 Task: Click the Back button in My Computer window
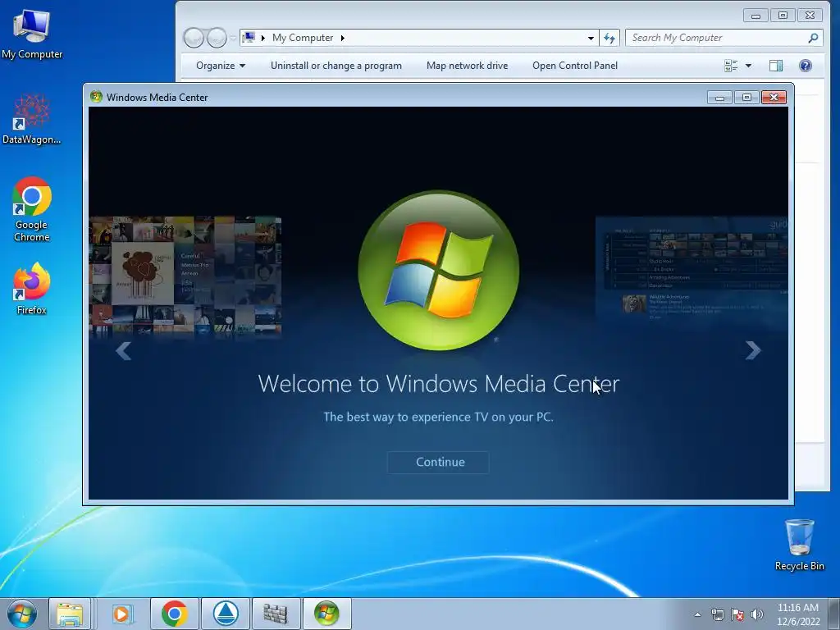(194, 38)
